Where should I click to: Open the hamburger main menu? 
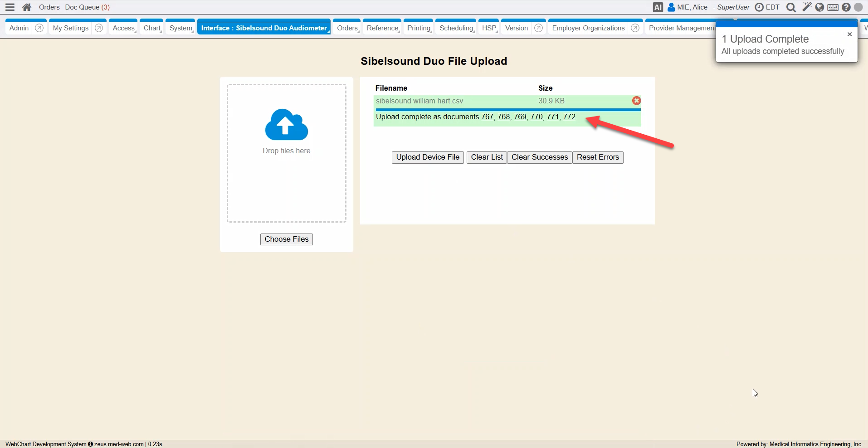point(10,7)
